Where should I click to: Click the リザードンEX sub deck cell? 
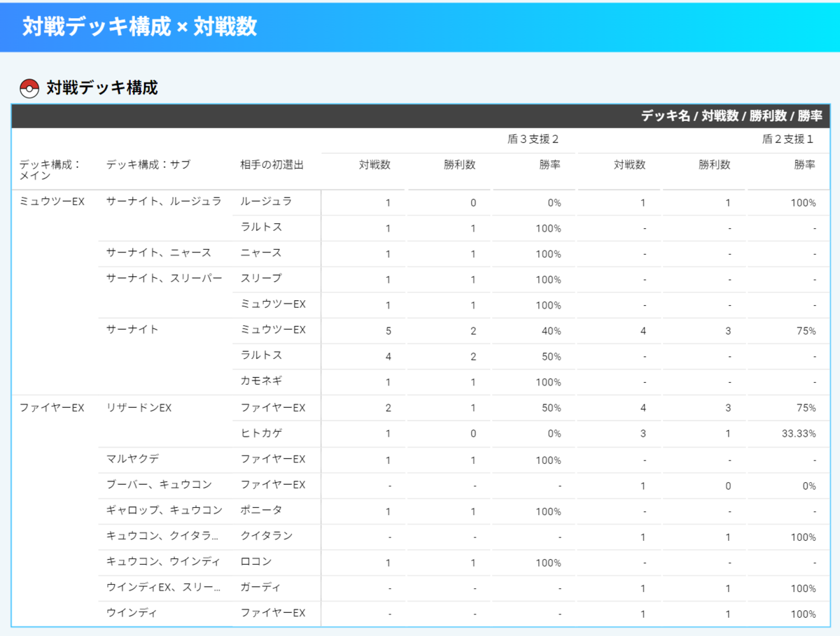(x=139, y=408)
